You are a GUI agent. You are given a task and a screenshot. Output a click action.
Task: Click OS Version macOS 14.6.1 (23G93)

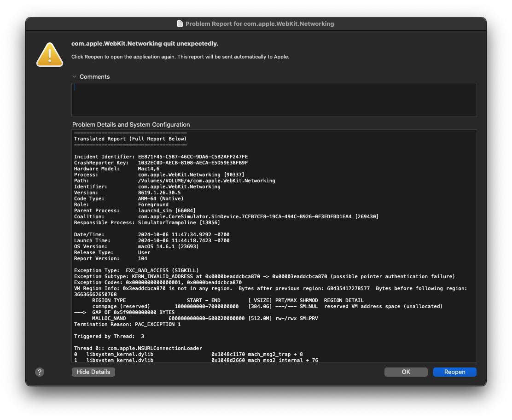(168, 246)
